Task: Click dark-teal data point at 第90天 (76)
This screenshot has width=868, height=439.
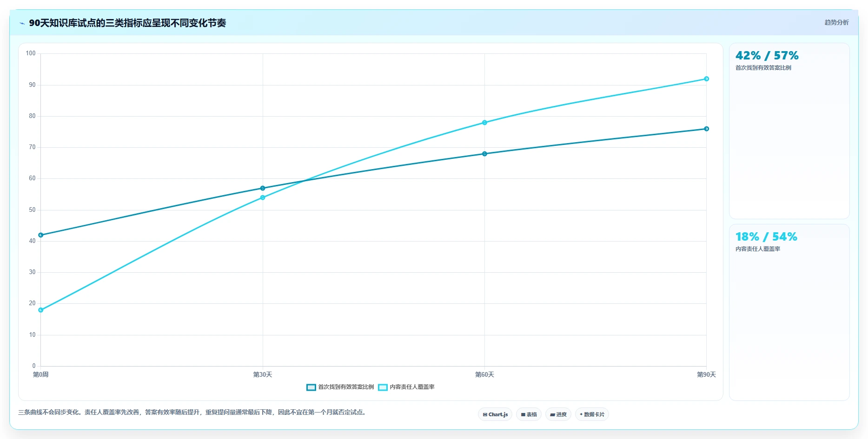Action: [x=706, y=129]
